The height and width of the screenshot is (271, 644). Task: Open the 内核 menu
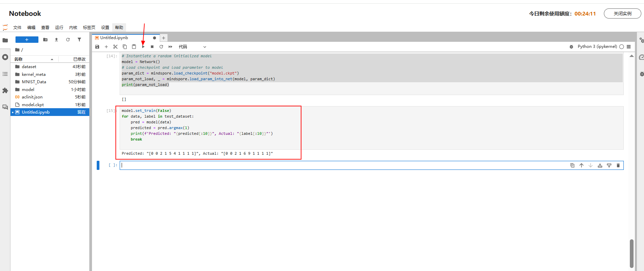(x=73, y=28)
